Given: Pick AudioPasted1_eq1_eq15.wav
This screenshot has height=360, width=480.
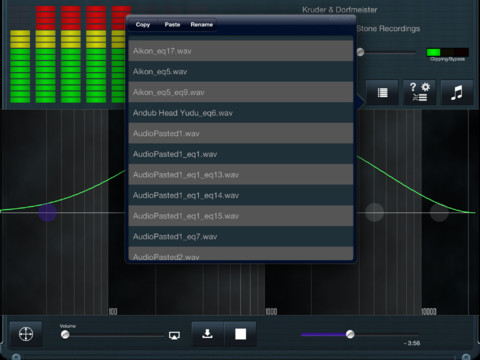Looking at the screenshot, I should [241, 216].
